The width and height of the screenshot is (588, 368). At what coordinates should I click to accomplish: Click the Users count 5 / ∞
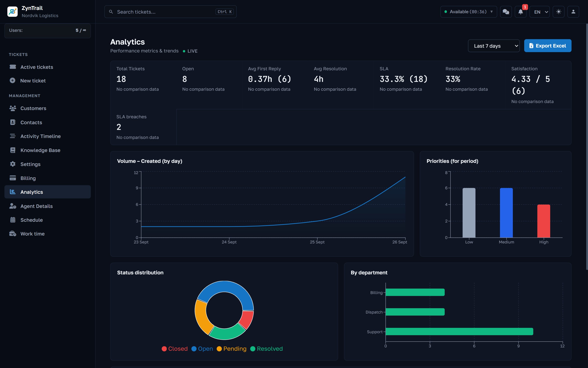click(81, 30)
